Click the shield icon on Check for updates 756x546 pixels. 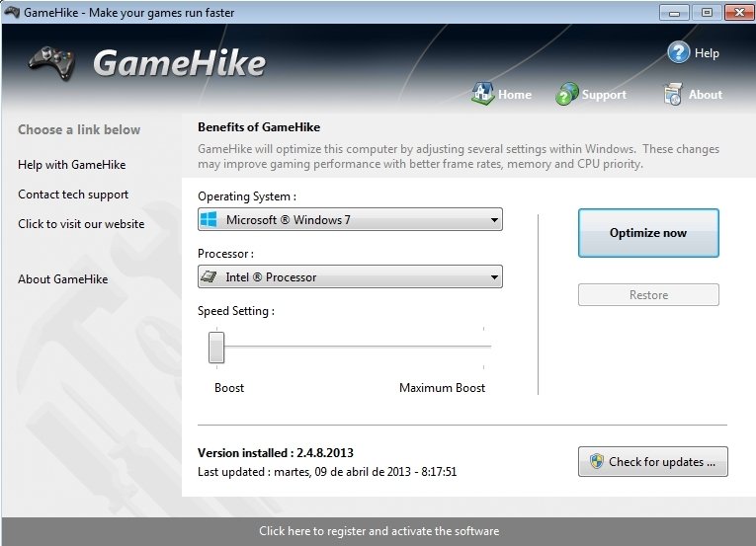pyautogui.click(x=597, y=462)
